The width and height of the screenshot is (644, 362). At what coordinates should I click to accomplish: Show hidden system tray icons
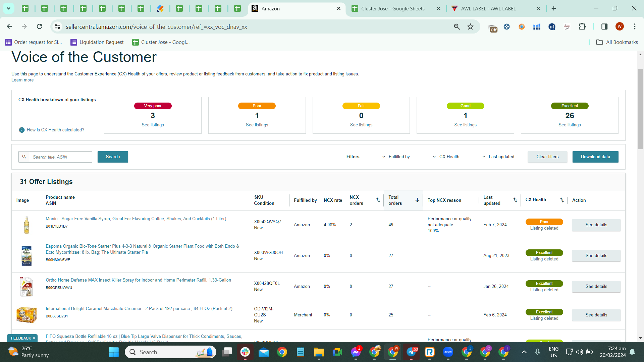(524, 352)
